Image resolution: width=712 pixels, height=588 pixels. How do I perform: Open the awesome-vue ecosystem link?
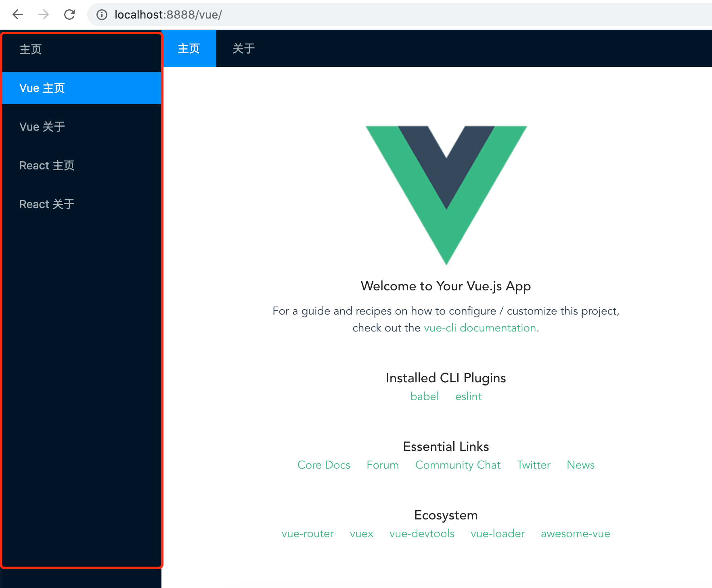576,534
